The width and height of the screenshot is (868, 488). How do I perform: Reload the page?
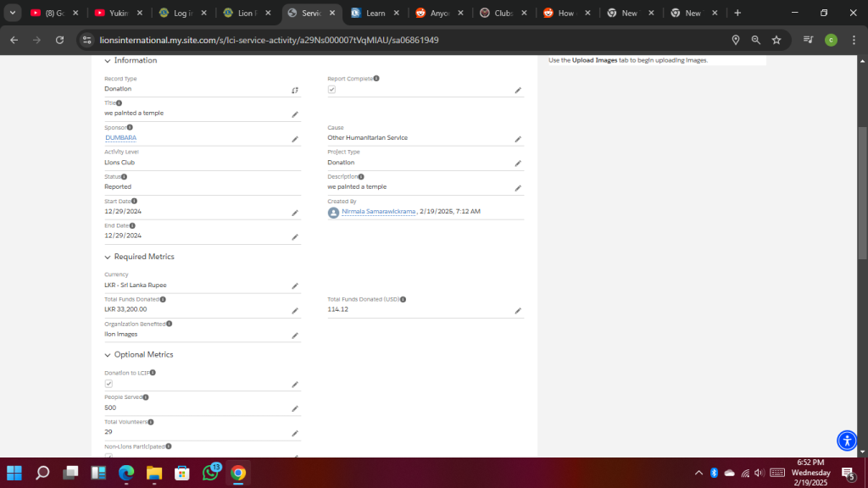[x=60, y=40]
